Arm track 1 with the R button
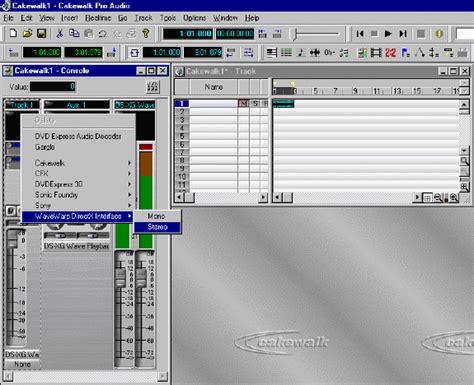This screenshot has height=385, width=474. click(264, 104)
